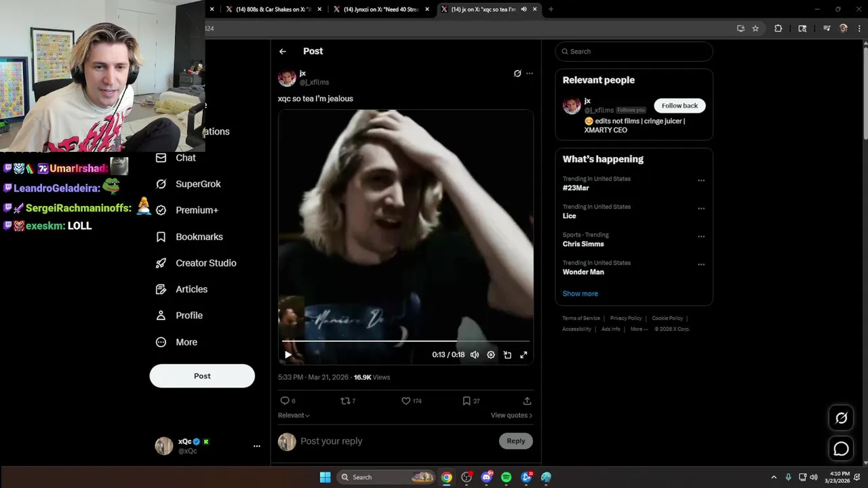
Task: Enable picture-in-picture for the video
Action: point(507,354)
